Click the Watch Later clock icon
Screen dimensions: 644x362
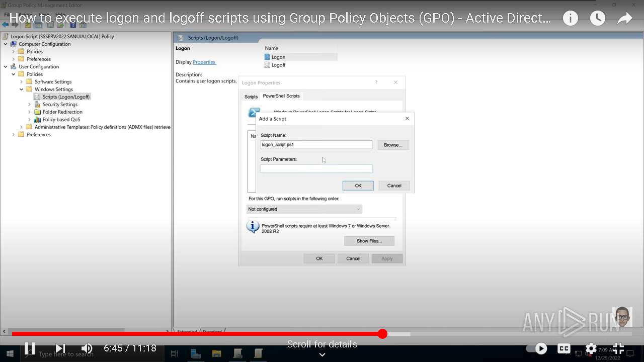pos(597,19)
